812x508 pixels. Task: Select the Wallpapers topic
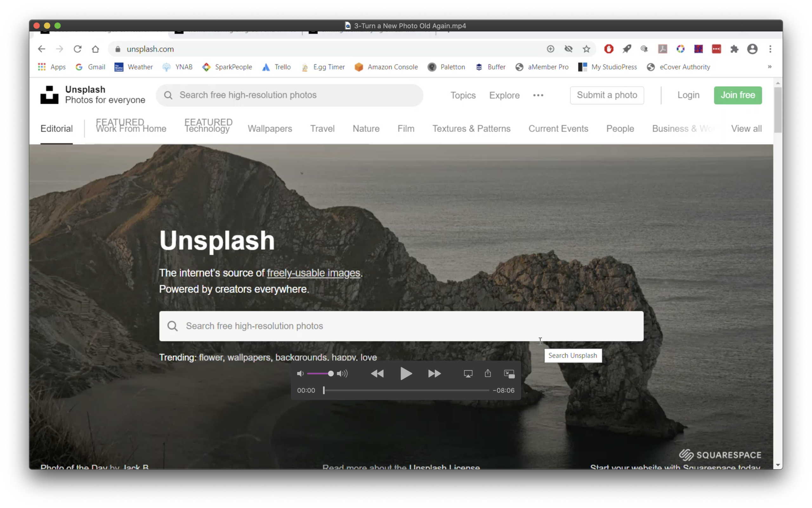(270, 129)
